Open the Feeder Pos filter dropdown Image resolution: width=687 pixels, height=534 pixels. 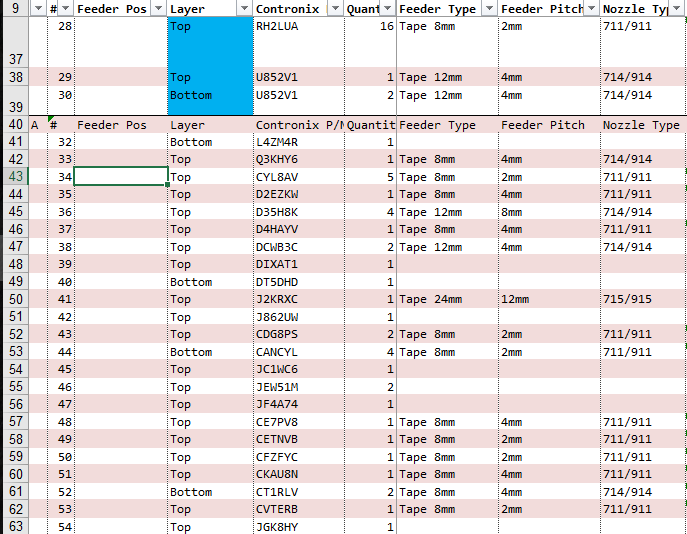pyautogui.click(x=159, y=8)
